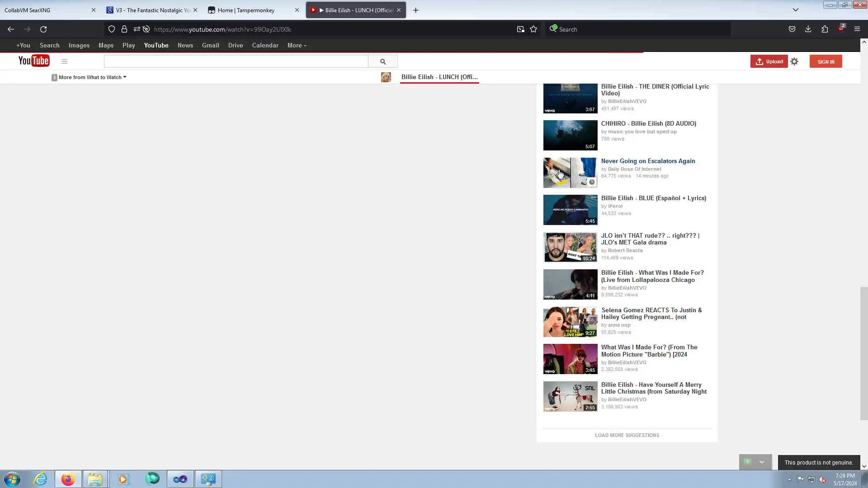Open Firefox extensions puzzle icon
This screenshot has height=488, width=868.
click(825, 29)
